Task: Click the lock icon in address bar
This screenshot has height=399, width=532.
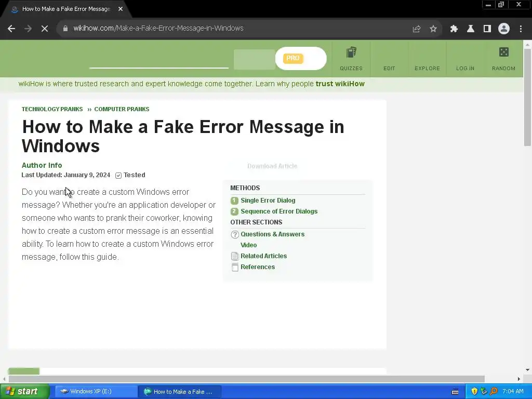Action: pos(65,29)
